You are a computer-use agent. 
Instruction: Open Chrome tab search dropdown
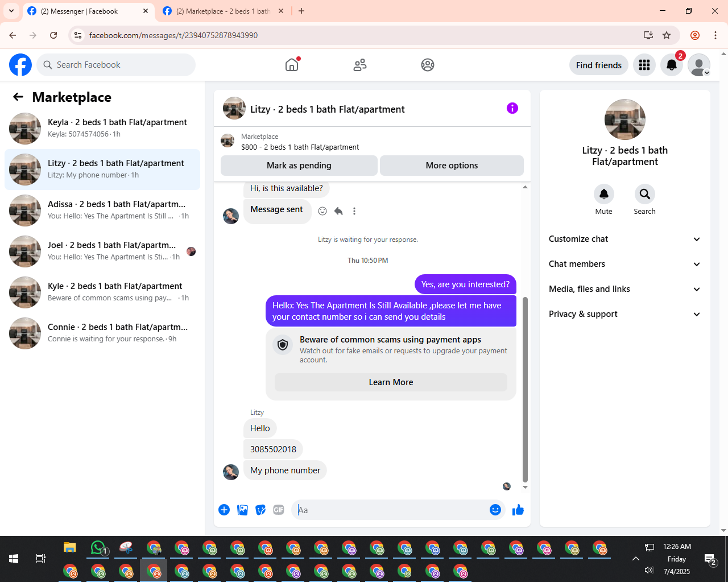11,11
